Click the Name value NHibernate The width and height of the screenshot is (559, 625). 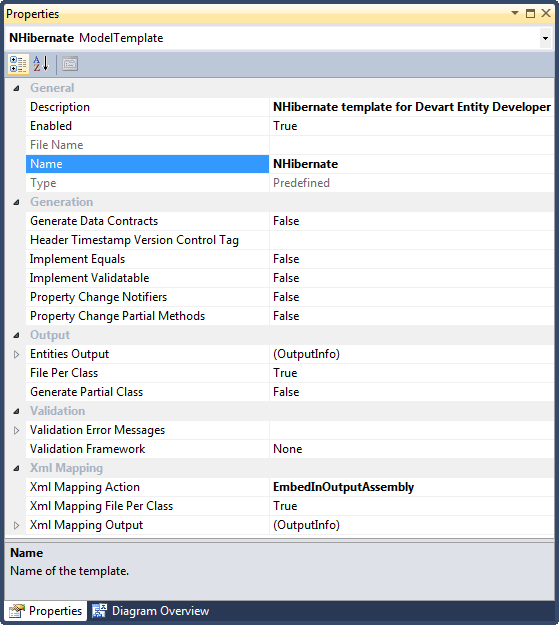pos(305,164)
